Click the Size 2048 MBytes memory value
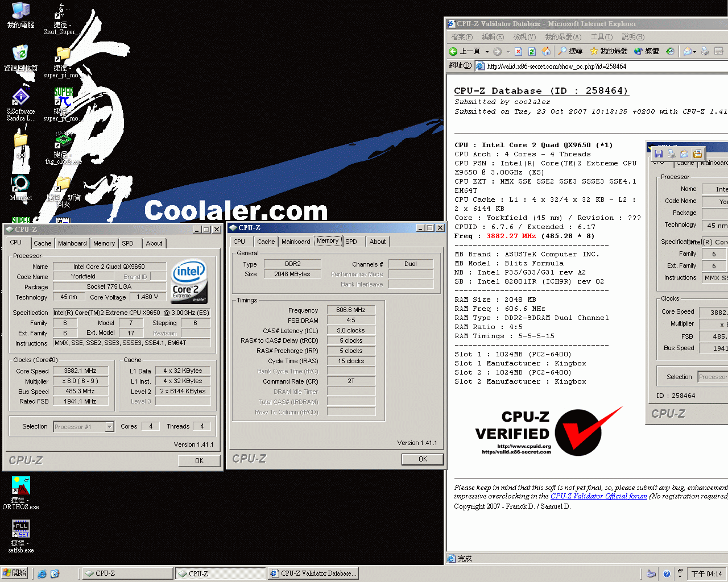This screenshot has width=728, height=582. [292, 274]
